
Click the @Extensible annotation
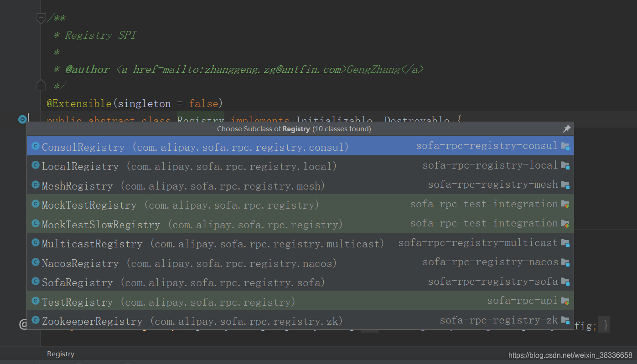click(79, 103)
